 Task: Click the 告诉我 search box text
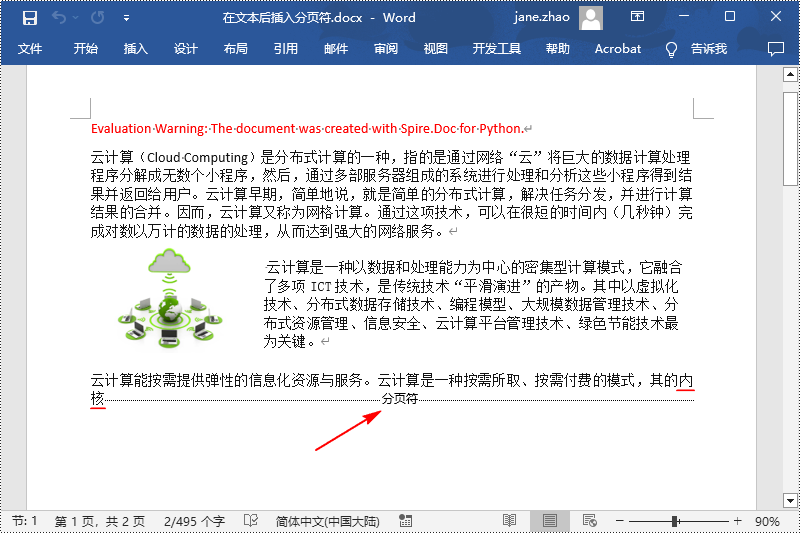pyautogui.click(x=709, y=49)
